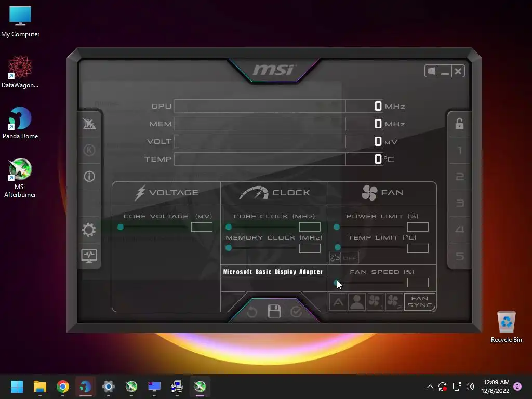Viewport: 532px width, 399px height.
Task: Open notification badge showing 2
Action: click(x=517, y=387)
